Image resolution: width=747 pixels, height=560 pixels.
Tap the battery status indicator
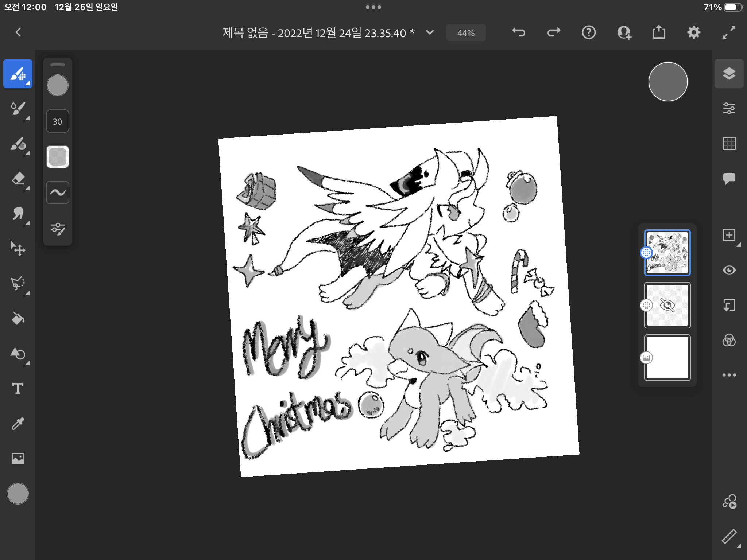pyautogui.click(x=733, y=7)
